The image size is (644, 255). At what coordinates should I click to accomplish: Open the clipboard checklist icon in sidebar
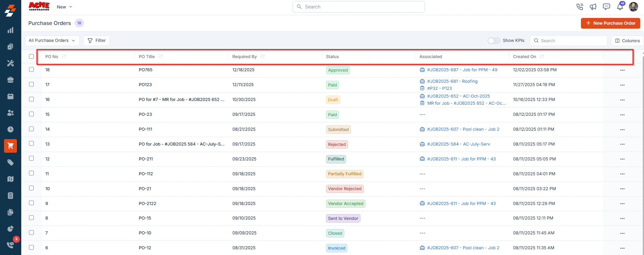[x=10, y=47]
